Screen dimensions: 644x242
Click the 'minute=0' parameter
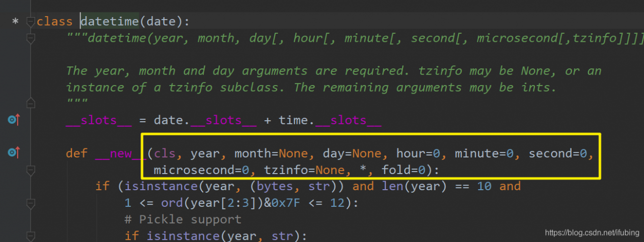tap(484, 153)
